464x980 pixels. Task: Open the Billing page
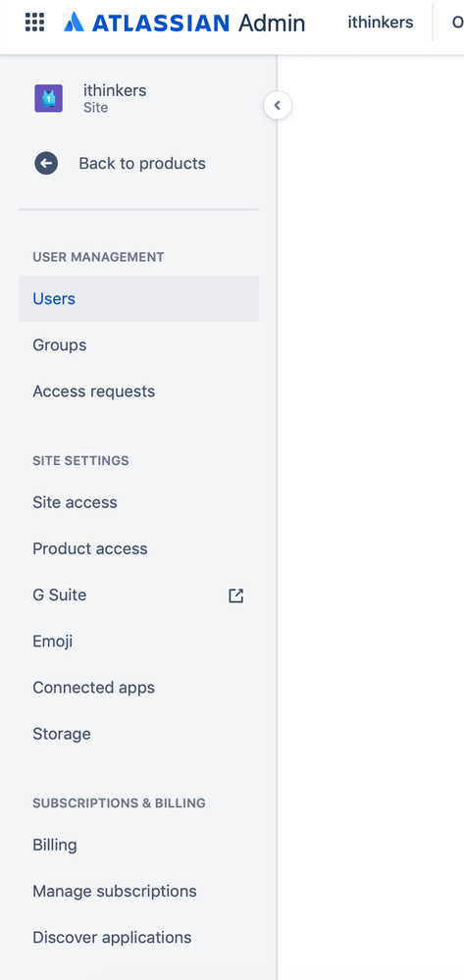click(x=139, y=845)
